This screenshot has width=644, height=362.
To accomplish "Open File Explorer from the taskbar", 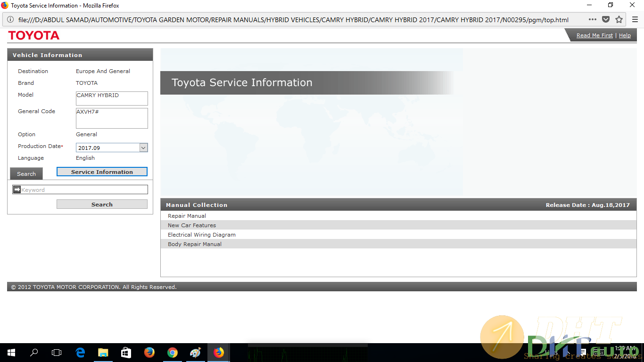I will [x=103, y=353].
